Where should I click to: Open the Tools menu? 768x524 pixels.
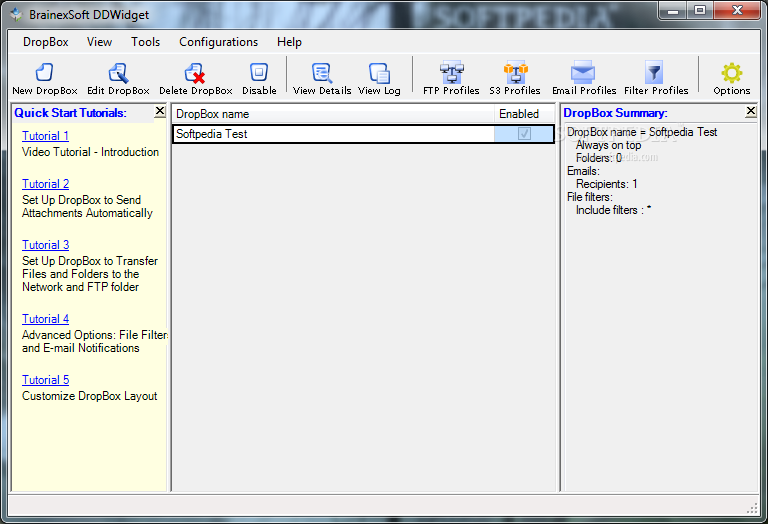coord(145,42)
